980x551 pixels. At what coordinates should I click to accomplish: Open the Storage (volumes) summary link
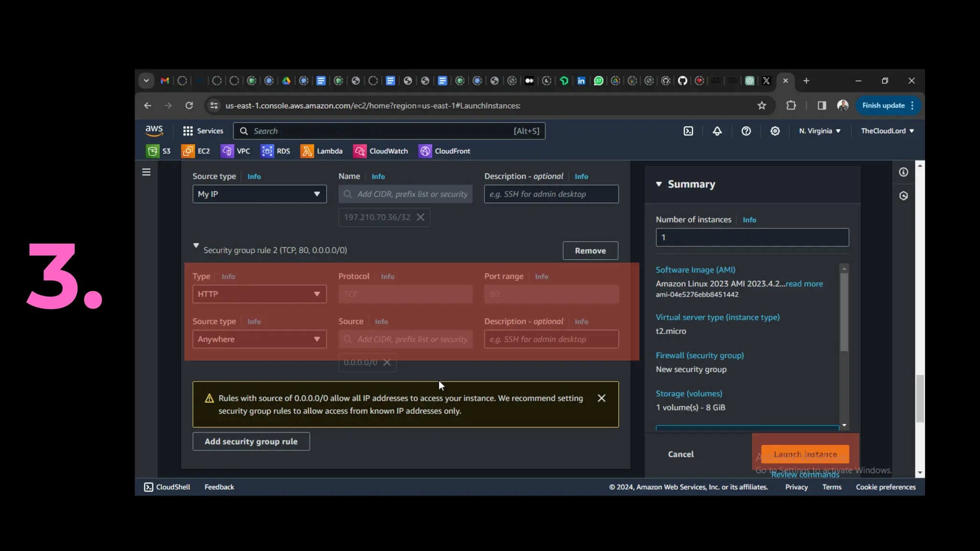(689, 394)
